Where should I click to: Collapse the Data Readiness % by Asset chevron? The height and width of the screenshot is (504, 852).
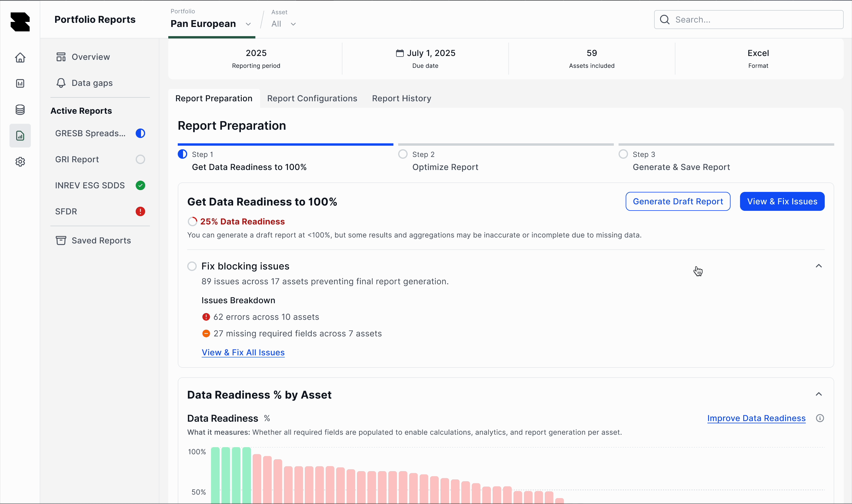[819, 394]
